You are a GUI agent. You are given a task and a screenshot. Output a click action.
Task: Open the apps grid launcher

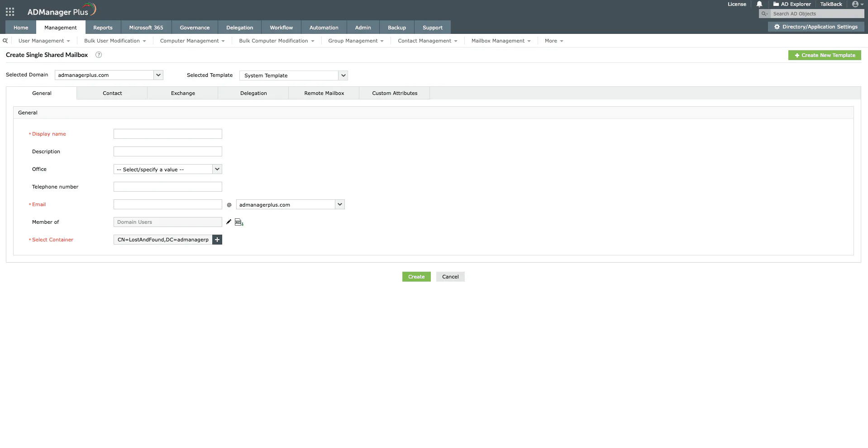pyautogui.click(x=10, y=11)
